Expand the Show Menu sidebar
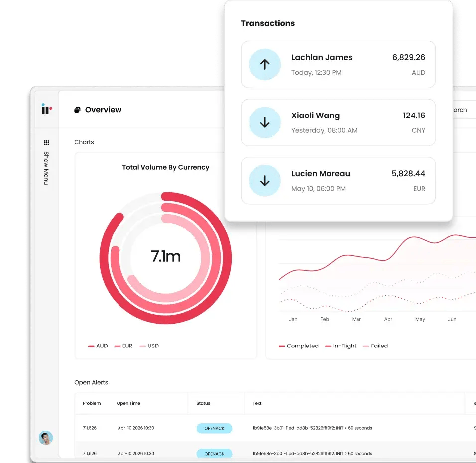This screenshot has height=463, width=476. coord(46,168)
